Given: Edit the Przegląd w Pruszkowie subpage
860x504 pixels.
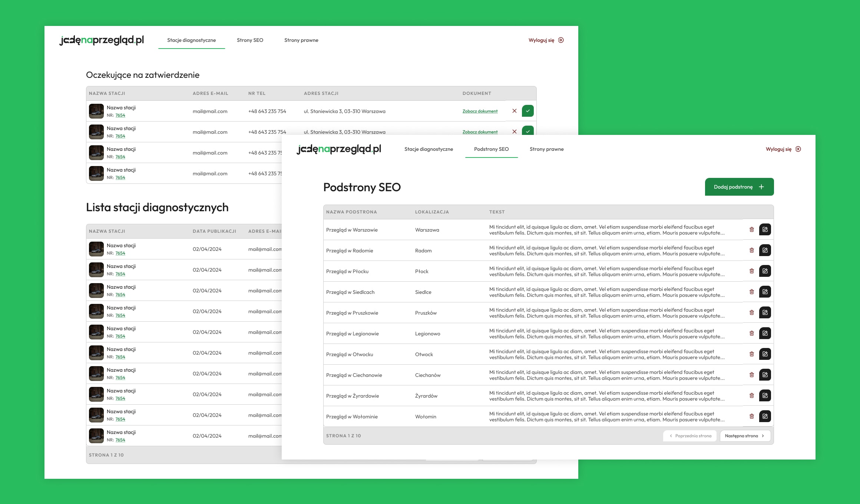Looking at the screenshot, I should (x=765, y=313).
